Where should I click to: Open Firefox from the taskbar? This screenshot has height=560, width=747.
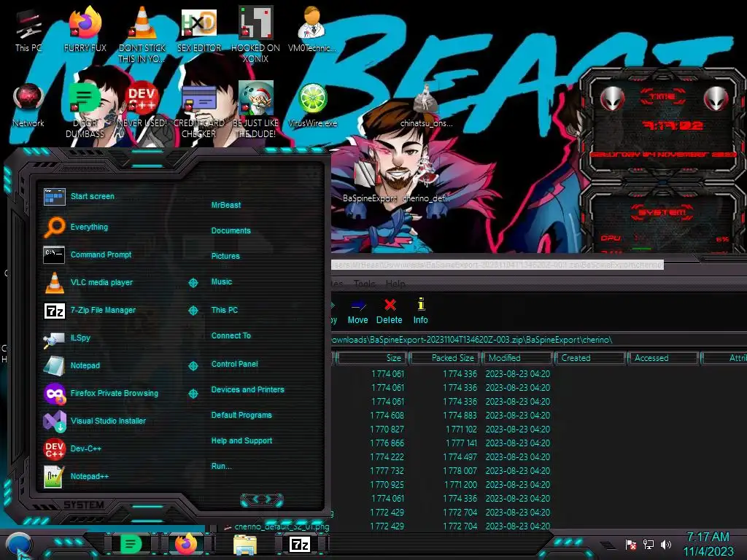pos(186,544)
